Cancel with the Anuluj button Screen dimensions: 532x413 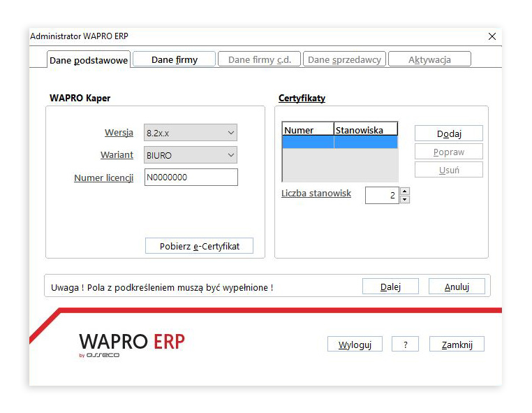coord(457,287)
